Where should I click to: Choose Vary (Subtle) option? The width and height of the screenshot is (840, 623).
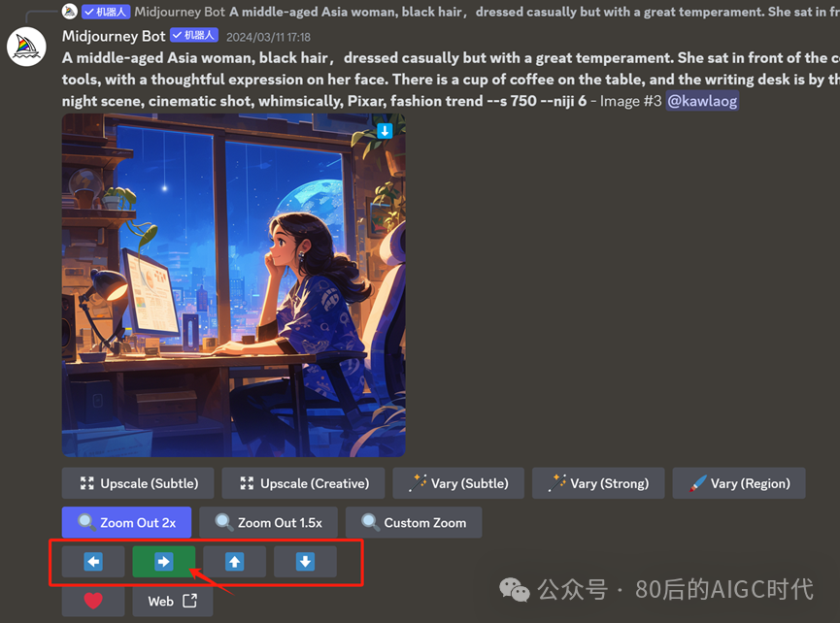pos(458,483)
